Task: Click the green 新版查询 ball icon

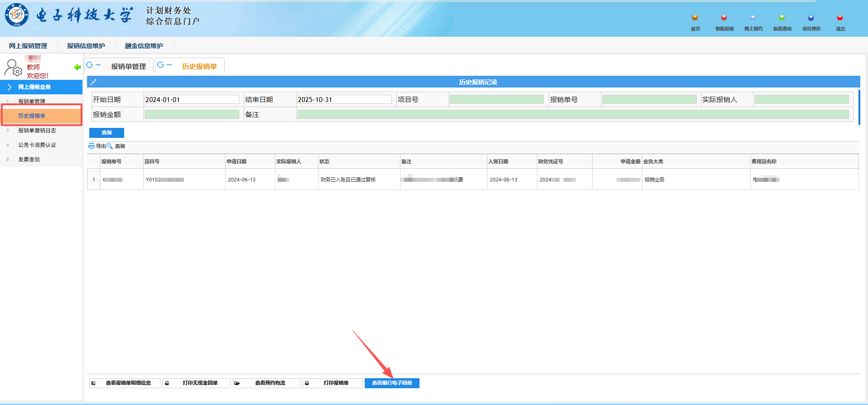Action: (x=781, y=18)
